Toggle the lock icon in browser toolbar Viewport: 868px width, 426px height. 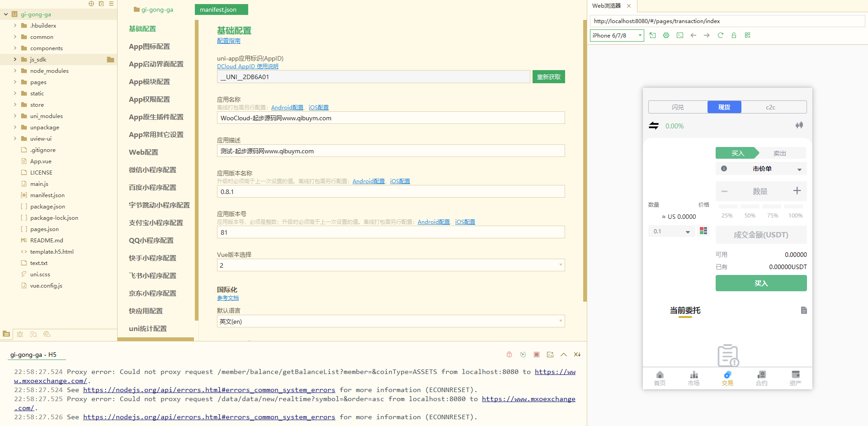[x=734, y=35]
